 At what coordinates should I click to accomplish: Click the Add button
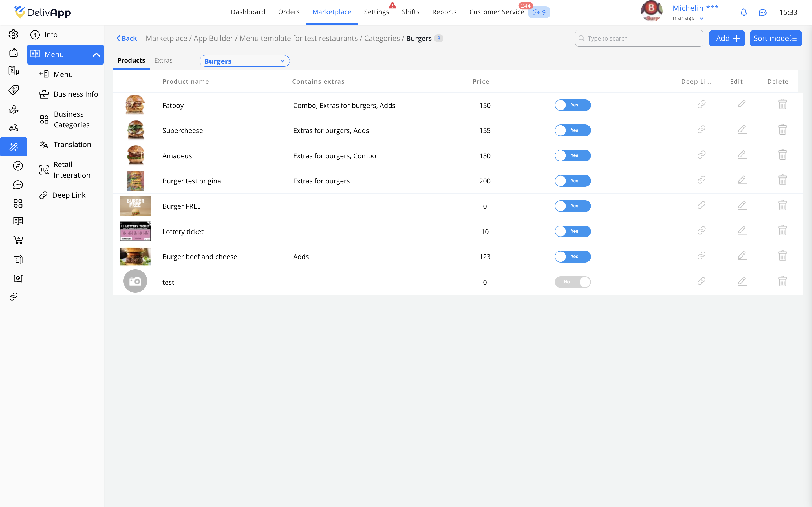[727, 39]
